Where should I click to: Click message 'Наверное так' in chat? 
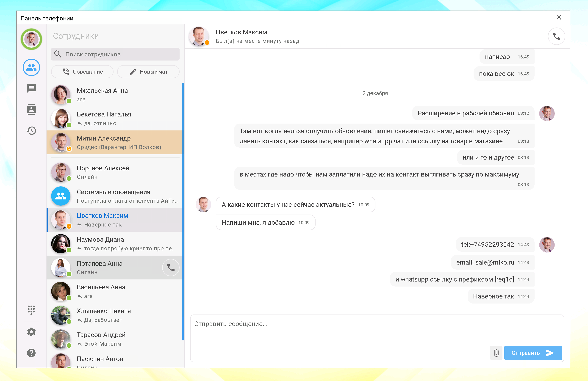click(501, 296)
